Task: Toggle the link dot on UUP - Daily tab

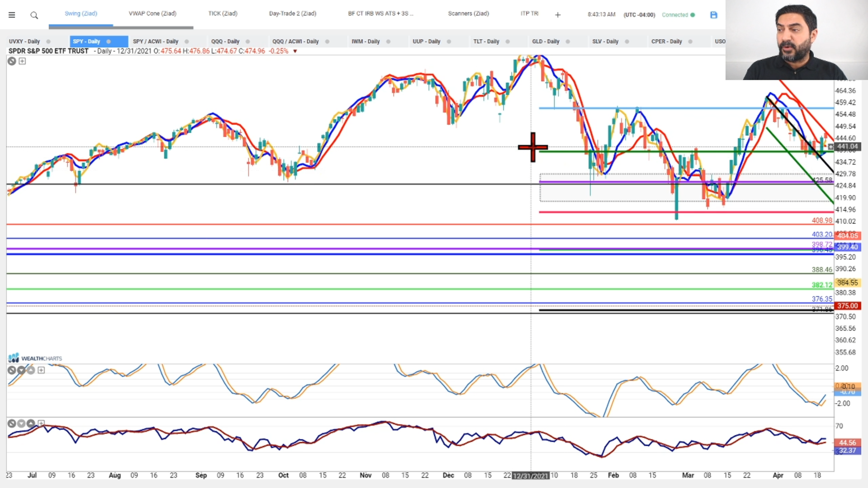Action: [449, 42]
